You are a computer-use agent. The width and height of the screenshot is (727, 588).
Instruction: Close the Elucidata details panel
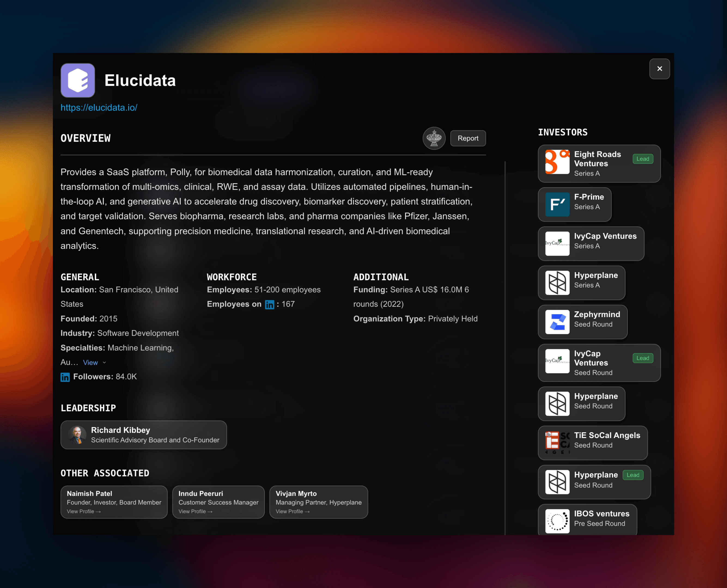[x=659, y=69]
